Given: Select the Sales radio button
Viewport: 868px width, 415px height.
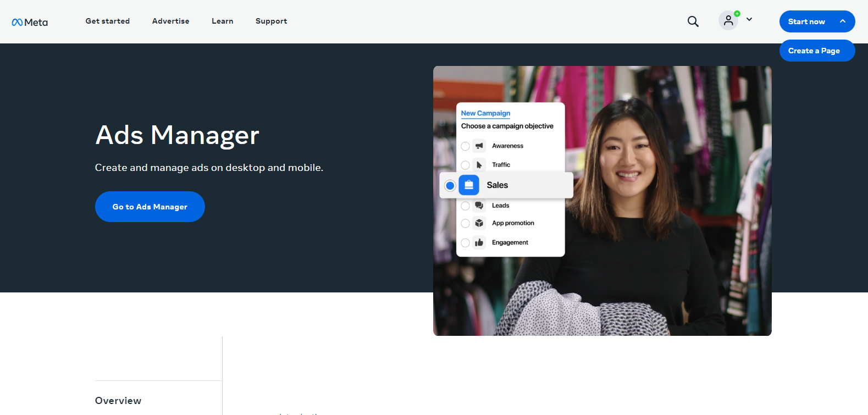Looking at the screenshot, I should [x=450, y=185].
